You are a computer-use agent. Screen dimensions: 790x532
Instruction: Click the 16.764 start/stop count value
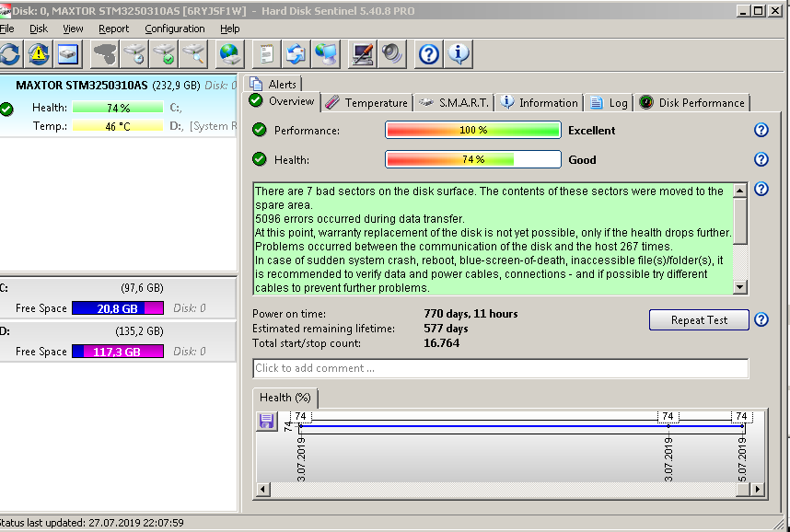click(442, 343)
